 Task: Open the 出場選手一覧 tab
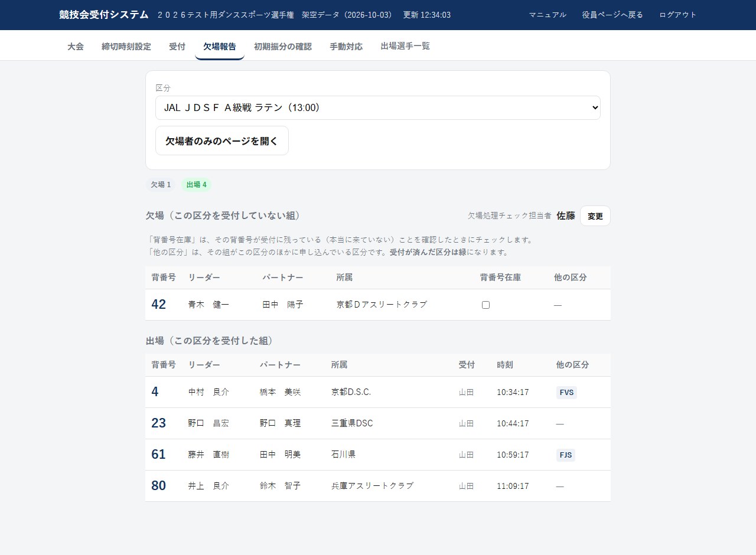tap(405, 46)
